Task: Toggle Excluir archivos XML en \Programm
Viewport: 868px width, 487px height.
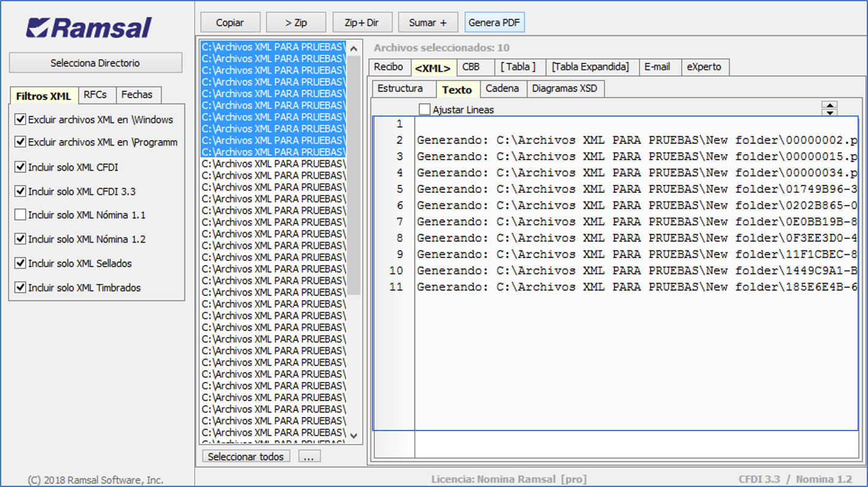Action: [x=20, y=142]
